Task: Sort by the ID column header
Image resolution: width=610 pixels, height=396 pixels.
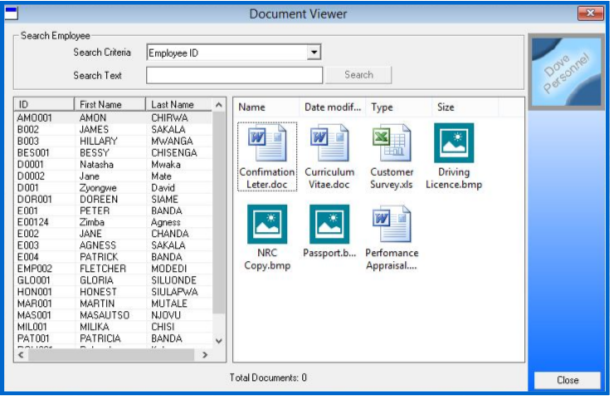Action: (44, 104)
